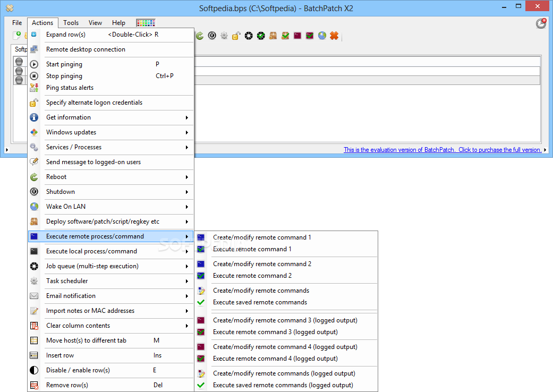Image resolution: width=553 pixels, height=392 pixels.
Task: Click the deploy package toolbar icon with green checkmark
Action: point(285,36)
